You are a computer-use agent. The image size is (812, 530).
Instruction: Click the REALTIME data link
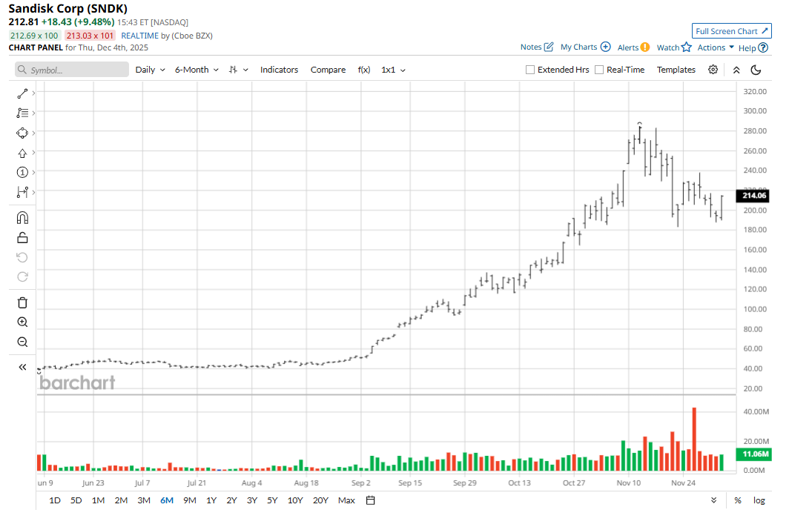(140, 36)
